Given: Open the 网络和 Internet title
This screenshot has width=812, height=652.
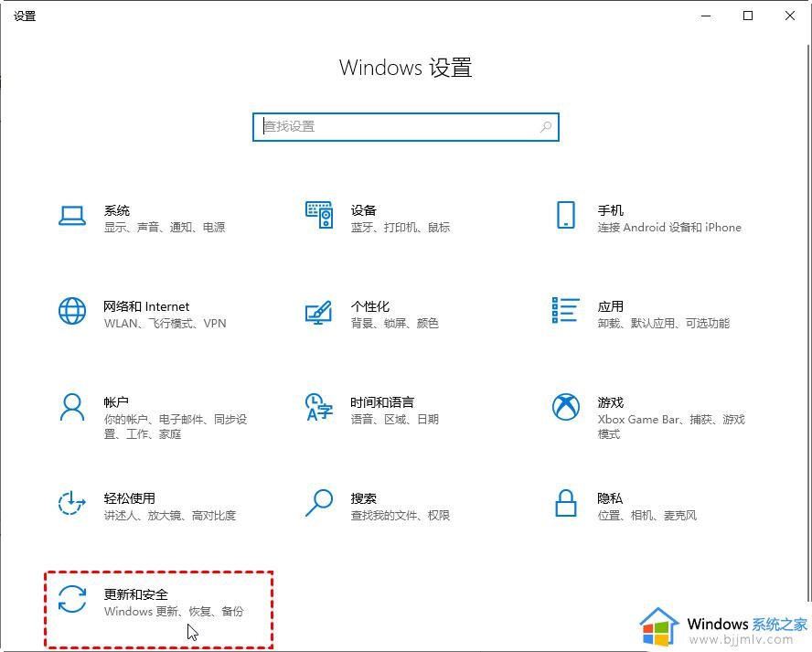Looking at the screenshot, I should (146, 306).
